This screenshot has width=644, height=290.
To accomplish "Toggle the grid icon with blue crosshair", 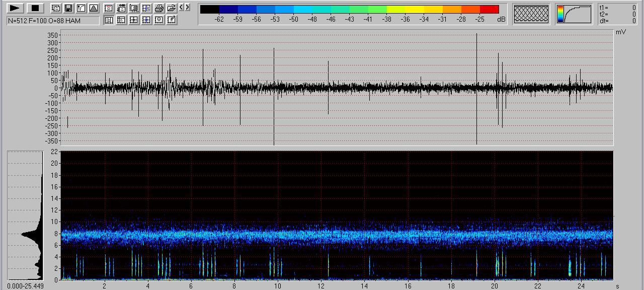I will [146, 20].
